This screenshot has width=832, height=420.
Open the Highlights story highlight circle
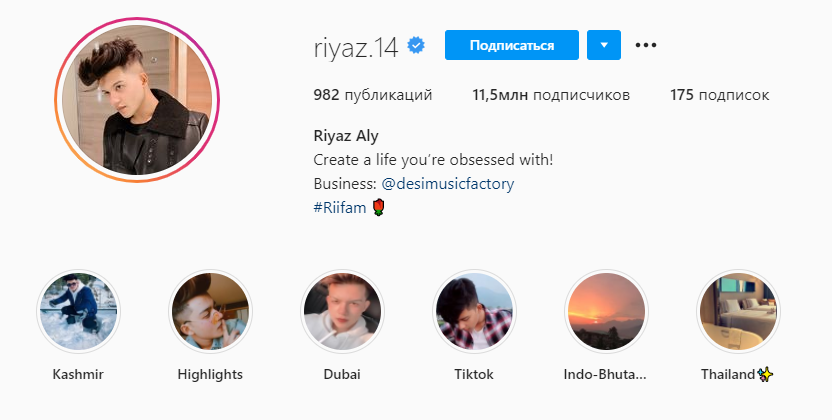[x=210, y=311]
